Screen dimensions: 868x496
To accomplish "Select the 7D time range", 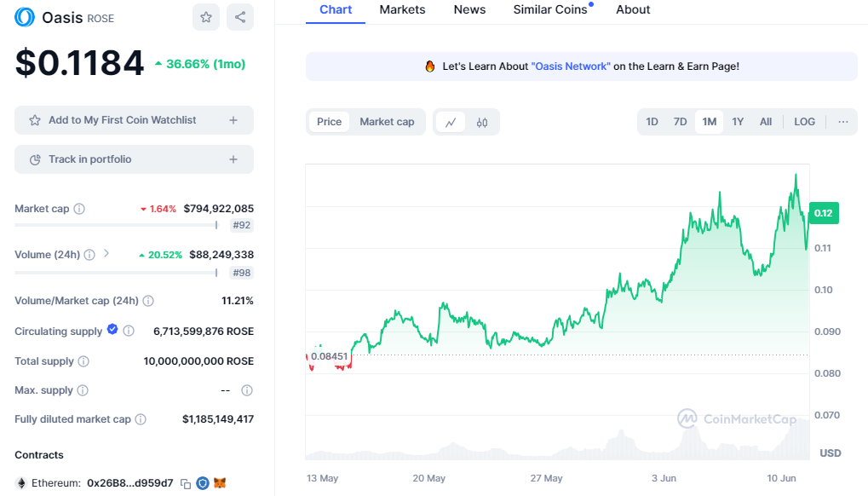I will click(680, 122).
